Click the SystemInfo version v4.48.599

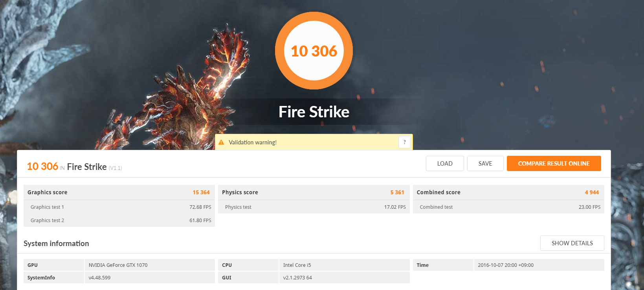pos(99,278)
